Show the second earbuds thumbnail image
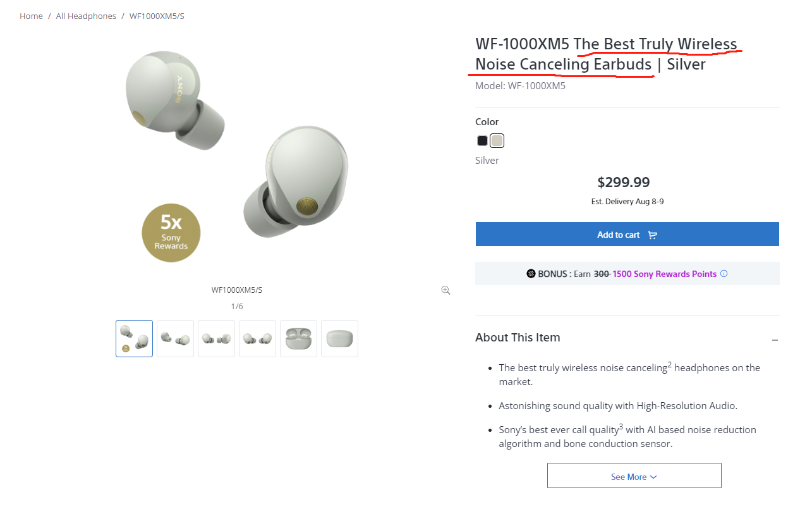Screen dimensions: 812x509 (175, 338)
